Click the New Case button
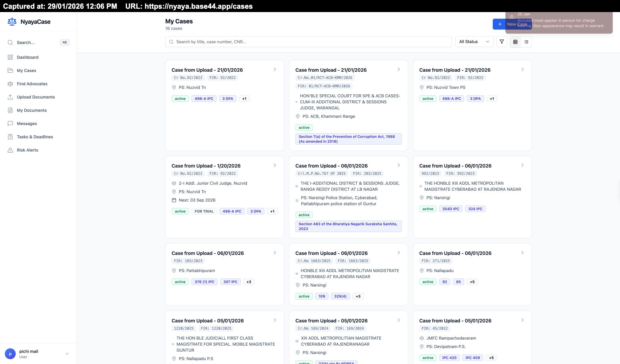This screenshot has height=364, width=620. (512, 24)
